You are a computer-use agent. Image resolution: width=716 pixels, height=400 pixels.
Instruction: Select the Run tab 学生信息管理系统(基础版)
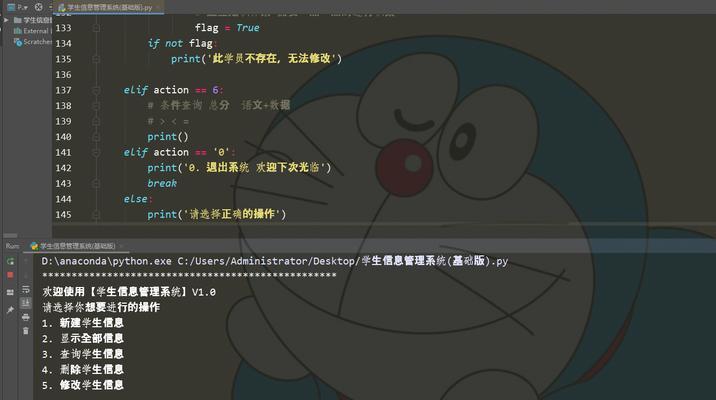coord(77,246)
